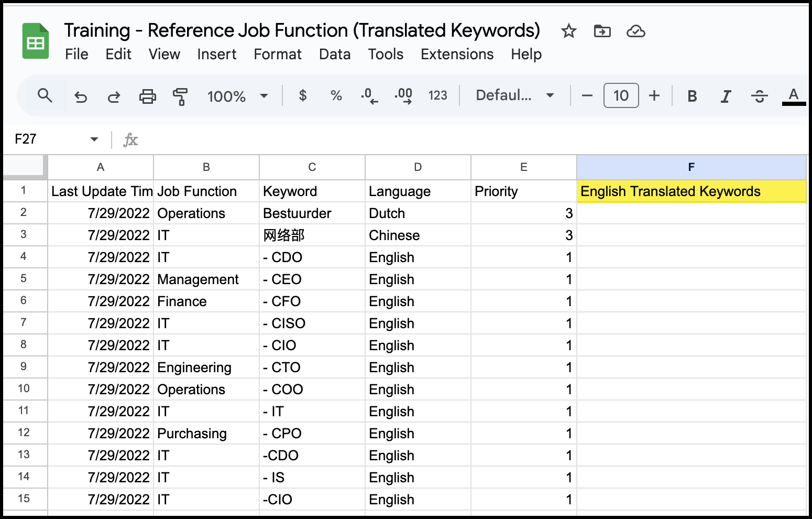This screenshot has width=812, height=519.
Task: Select the Engineering job function cell
Action: tap(206, 367)
